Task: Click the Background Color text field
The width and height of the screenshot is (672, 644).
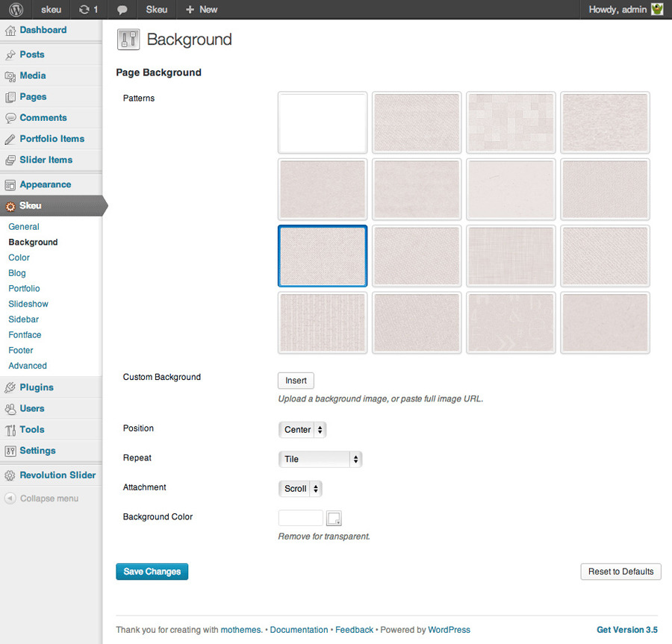Action: pyautogui.click(x=300, y=518)
